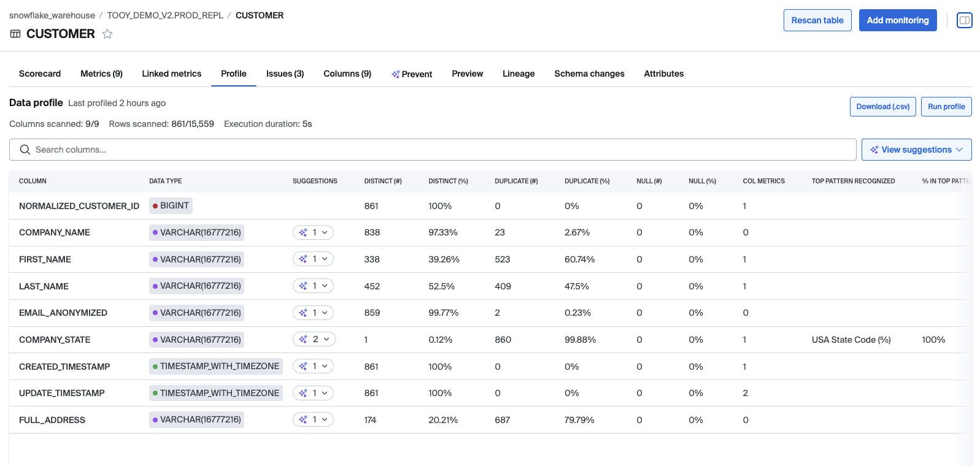Click the COL METRICS column header
This screenshot has height=466, width=980.
(x=764, y=181)
